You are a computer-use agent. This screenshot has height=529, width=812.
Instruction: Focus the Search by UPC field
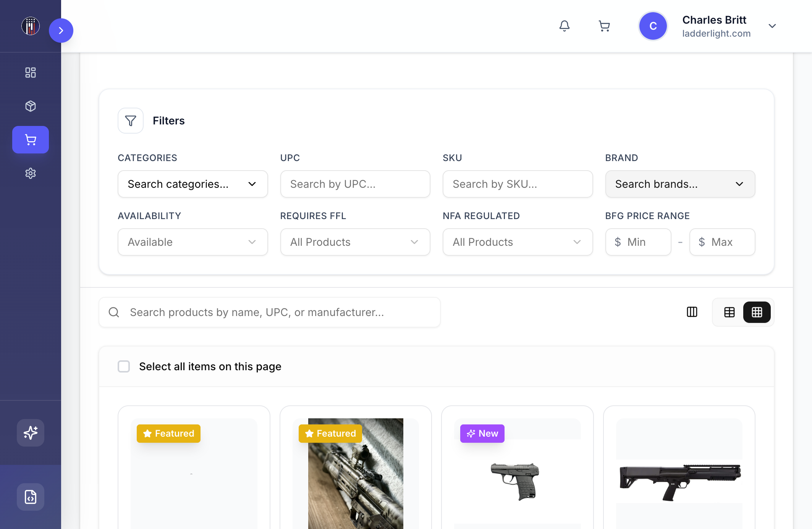point(355,184)
